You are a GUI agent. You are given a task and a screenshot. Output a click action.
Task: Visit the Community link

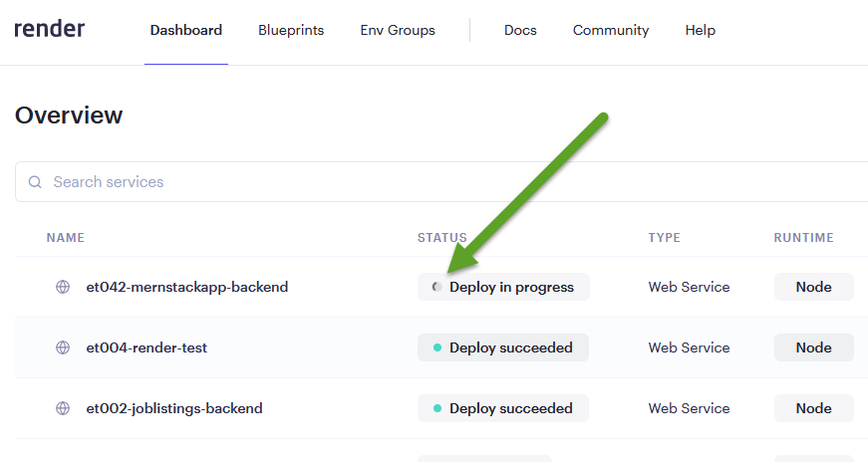tap(611, 30)
